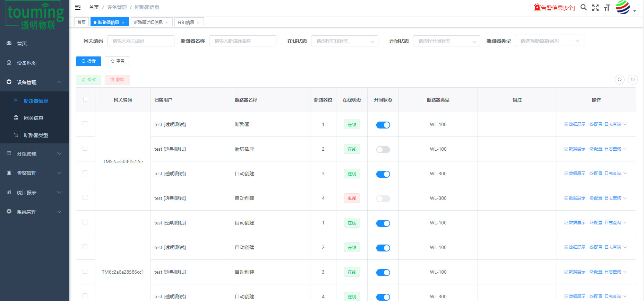The image size is (644, 301).
Task: Close the 断路器详细信息 tab
Action: point(167,23)
